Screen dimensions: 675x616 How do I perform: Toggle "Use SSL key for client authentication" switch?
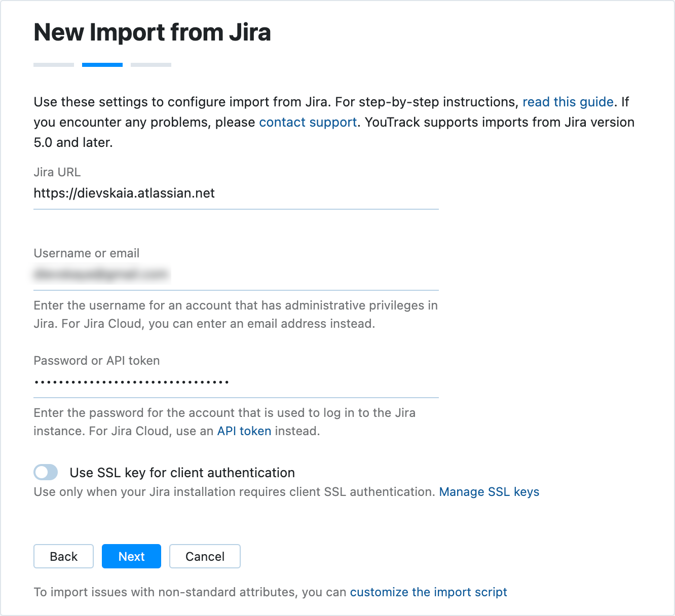tap(46, 472)
